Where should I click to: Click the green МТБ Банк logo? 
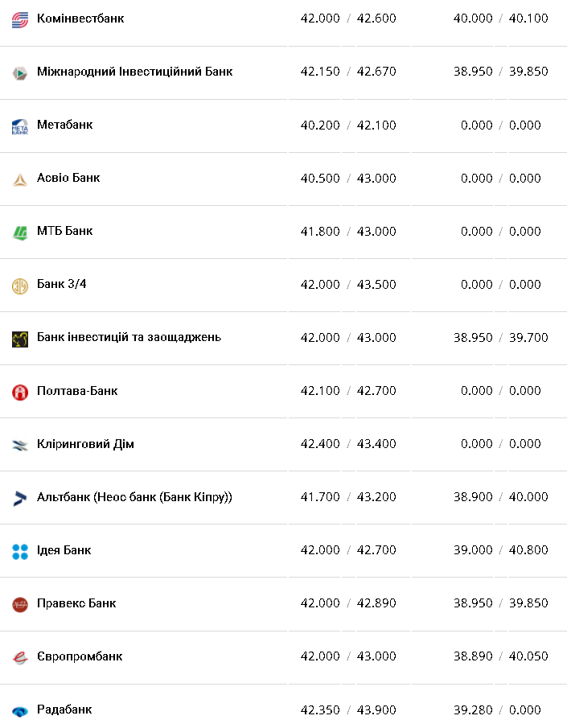click(20, 232)
